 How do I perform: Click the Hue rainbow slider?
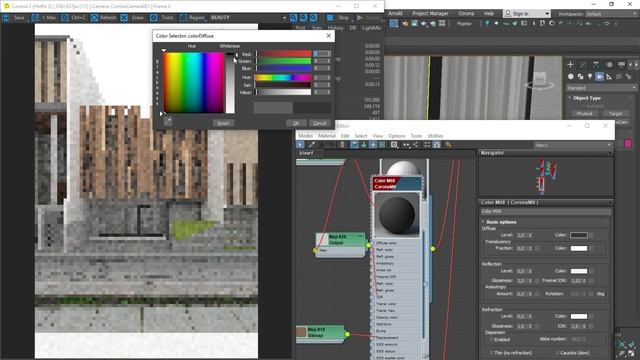click(x=283, y=77)
